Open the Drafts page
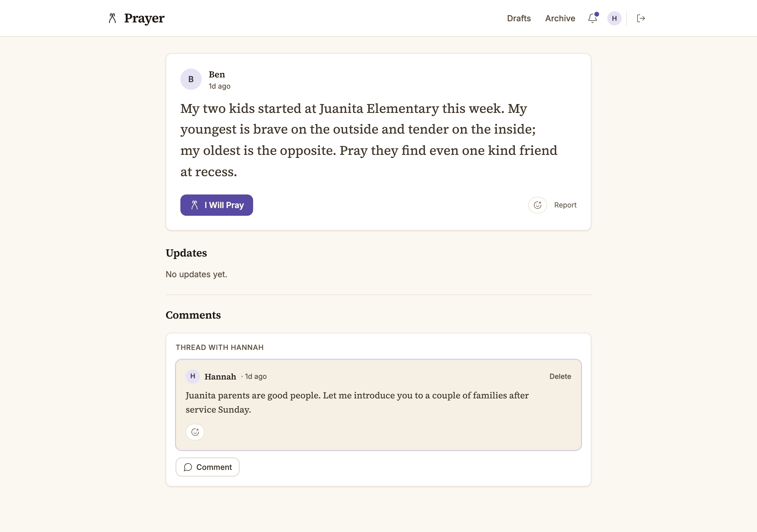Viewport: 757px width, 532px height. click(x=518, y=18)
